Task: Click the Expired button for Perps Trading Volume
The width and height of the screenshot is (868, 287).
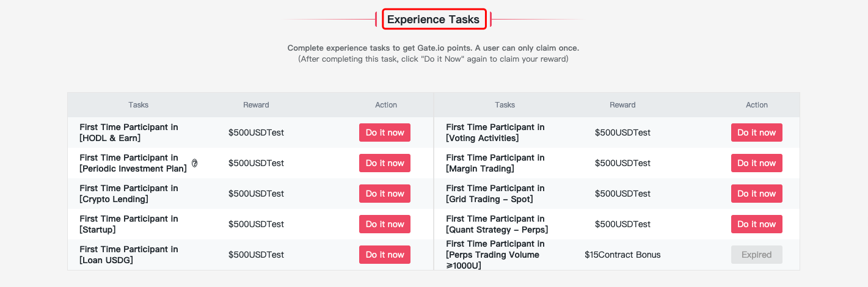Action: tap(756, 255)
